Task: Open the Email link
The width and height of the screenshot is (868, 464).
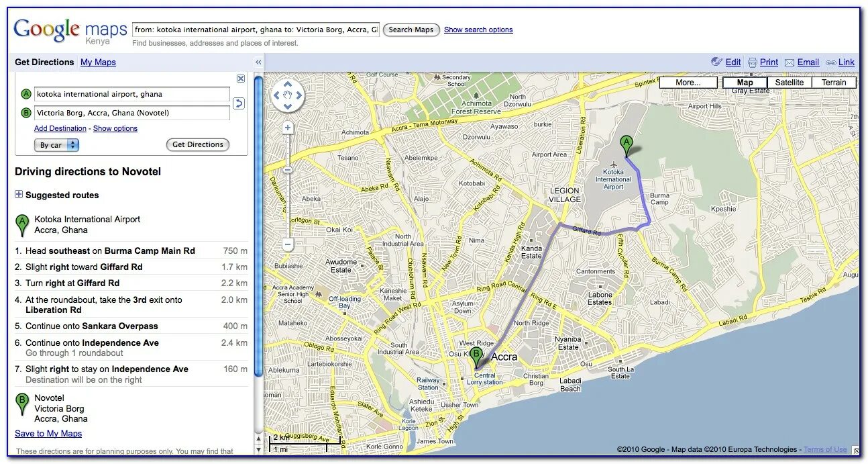Action: click(x=808, y=62)
